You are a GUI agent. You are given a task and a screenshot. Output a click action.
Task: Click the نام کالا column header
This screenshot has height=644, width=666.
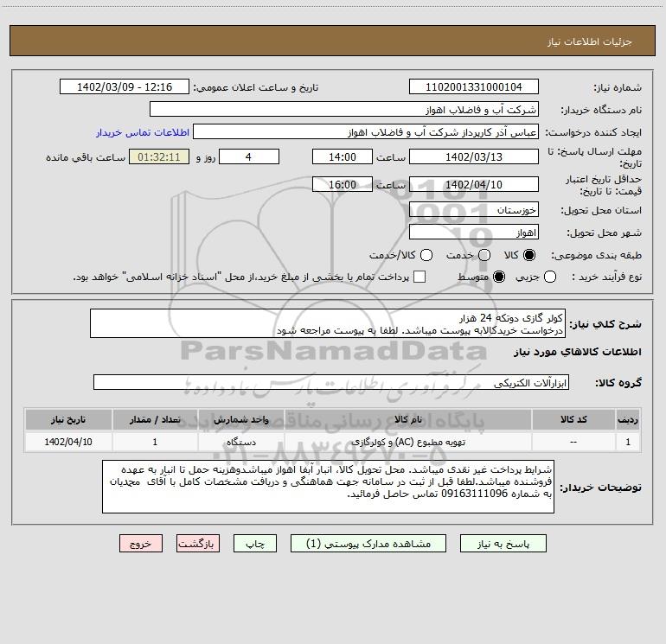(408, 419)
